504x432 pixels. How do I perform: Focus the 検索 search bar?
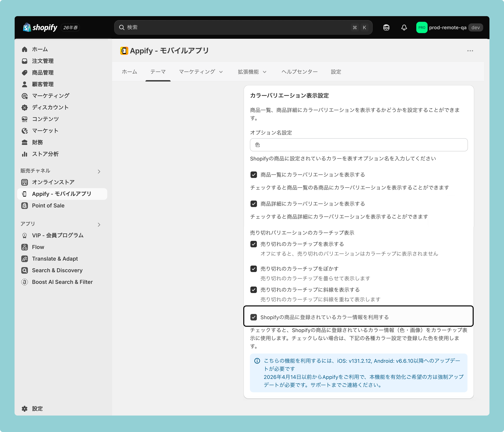click(x=243, y=27)
